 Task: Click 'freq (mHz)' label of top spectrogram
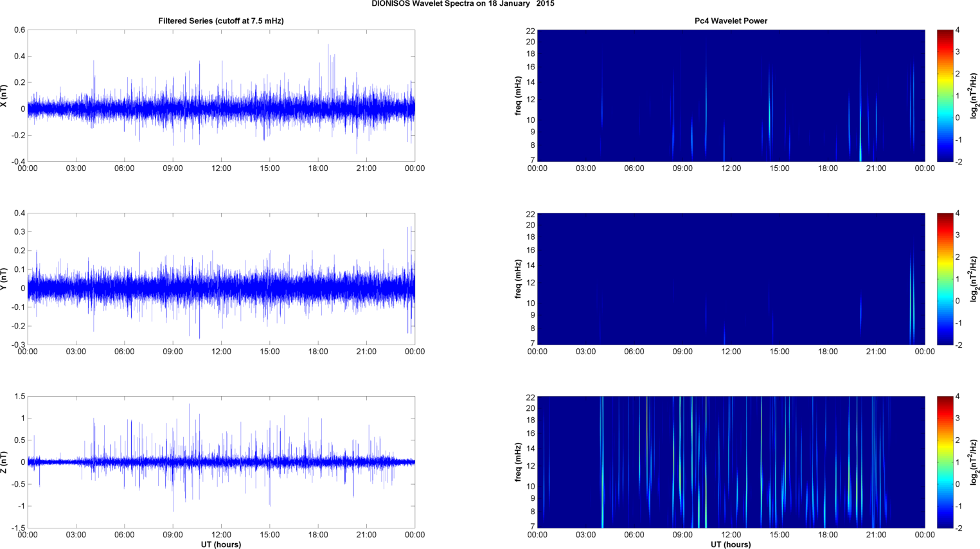click(518, 96)
